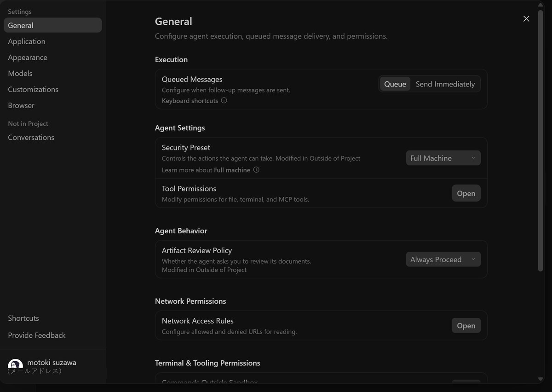Click Open button for Network Access Rules
Viewport: 552px width, 392px height.
[466, 325]
